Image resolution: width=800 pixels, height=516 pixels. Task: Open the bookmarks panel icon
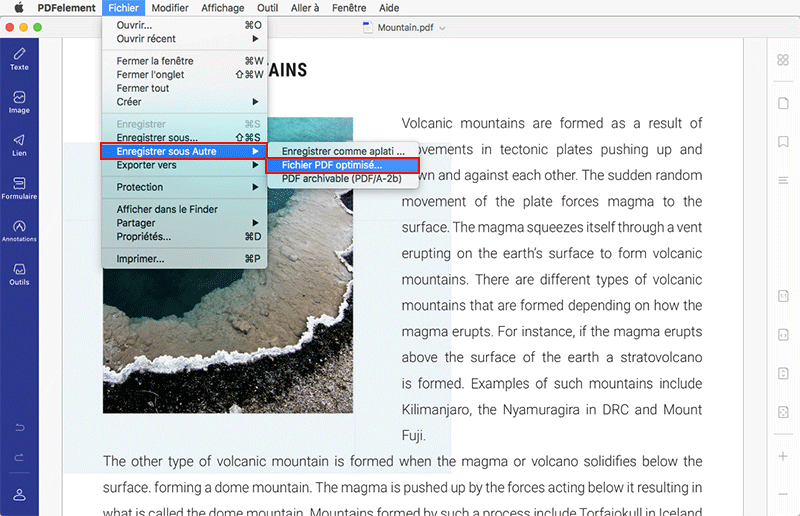[783, 141]
